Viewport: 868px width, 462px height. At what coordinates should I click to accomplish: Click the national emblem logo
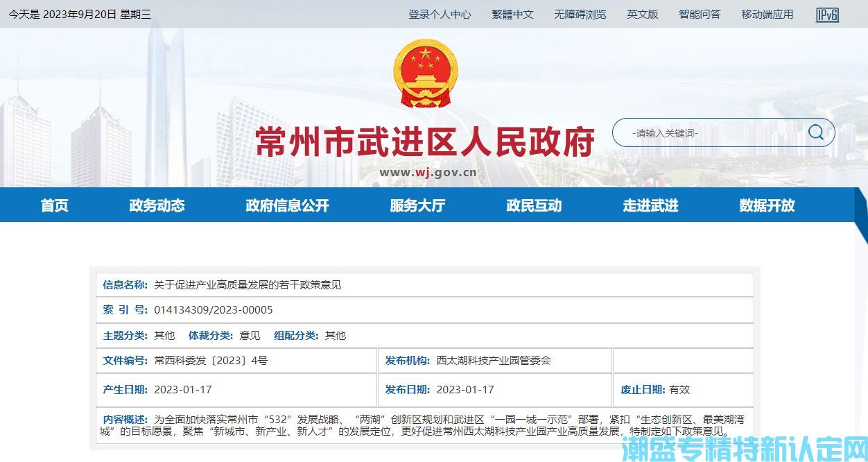(426, 73)
